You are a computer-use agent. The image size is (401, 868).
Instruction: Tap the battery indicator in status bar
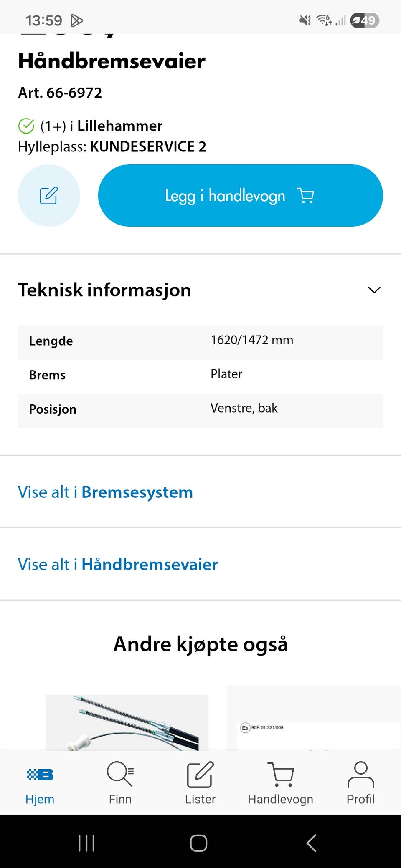click(364, 20)
